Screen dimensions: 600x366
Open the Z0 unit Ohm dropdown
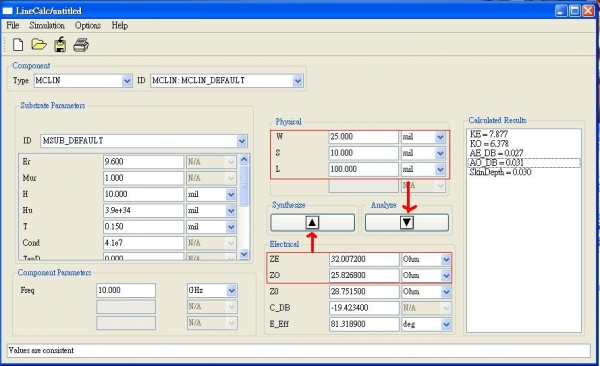[x=446, y=292]
